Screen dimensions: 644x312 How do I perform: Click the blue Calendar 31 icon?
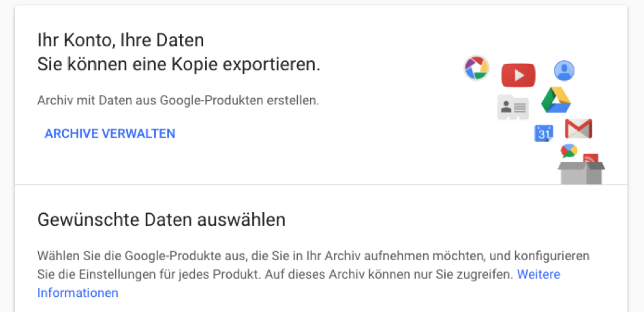[x=544, y=134]
